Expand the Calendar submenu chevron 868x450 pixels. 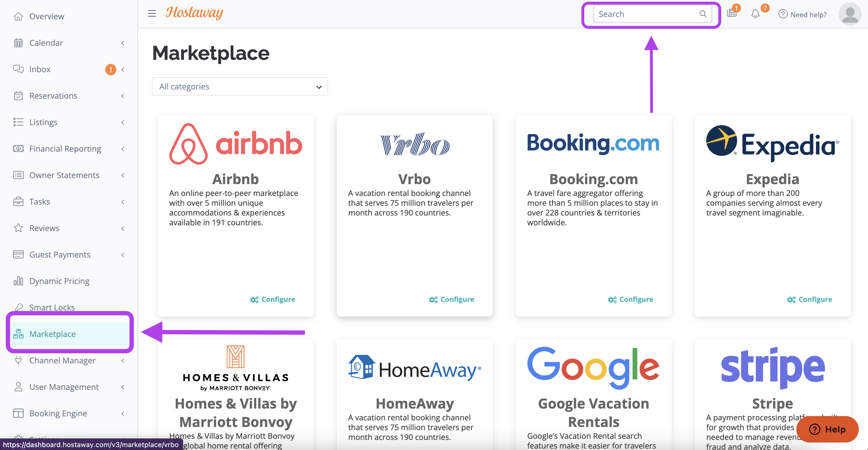[x=123, y=43]
